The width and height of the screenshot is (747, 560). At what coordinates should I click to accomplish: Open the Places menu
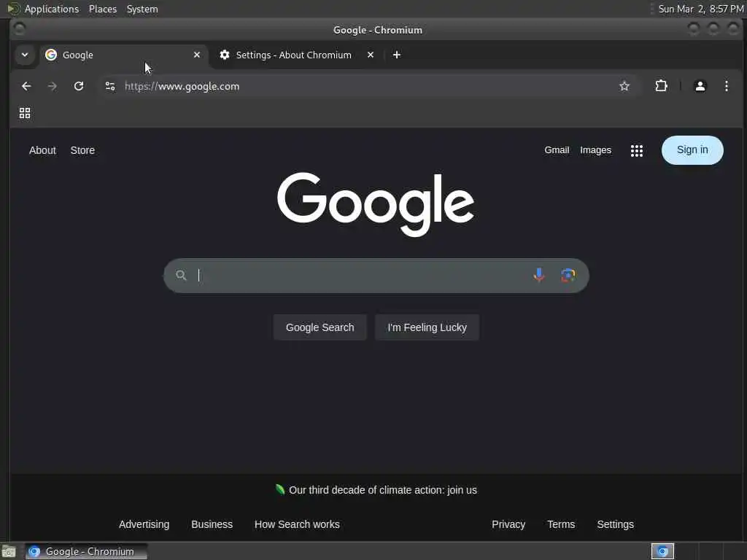tap(102, 9)
